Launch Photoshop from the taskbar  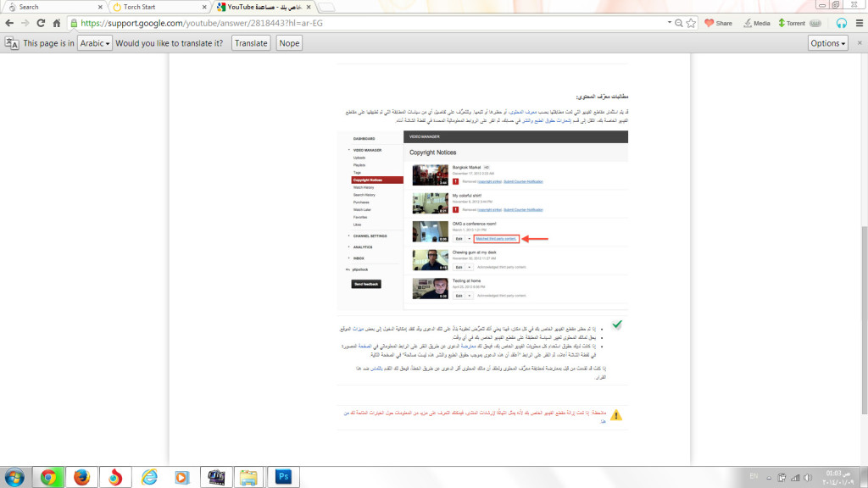(283, 477)
